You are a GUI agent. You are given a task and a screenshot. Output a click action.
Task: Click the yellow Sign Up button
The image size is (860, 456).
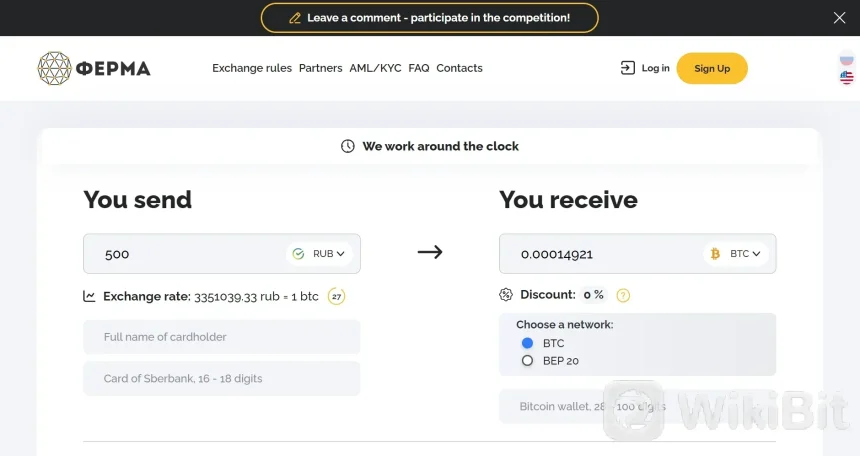pyautogui.click(x=711, y=68)
